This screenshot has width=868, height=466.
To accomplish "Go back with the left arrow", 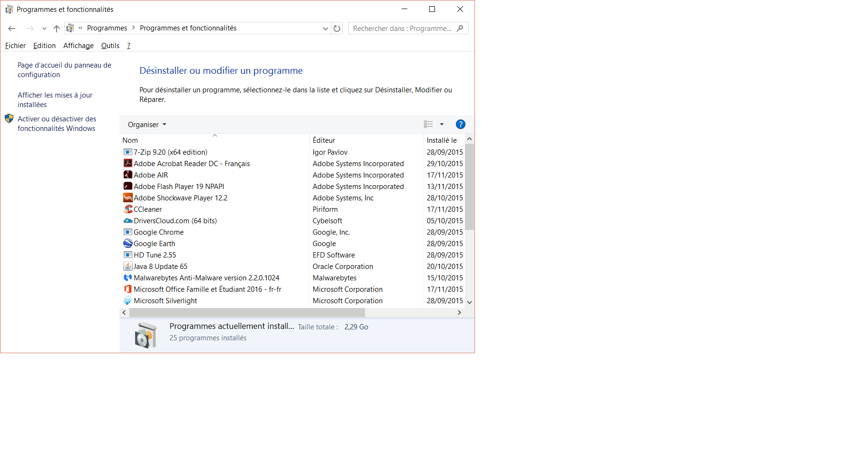I will pos(12,29).
